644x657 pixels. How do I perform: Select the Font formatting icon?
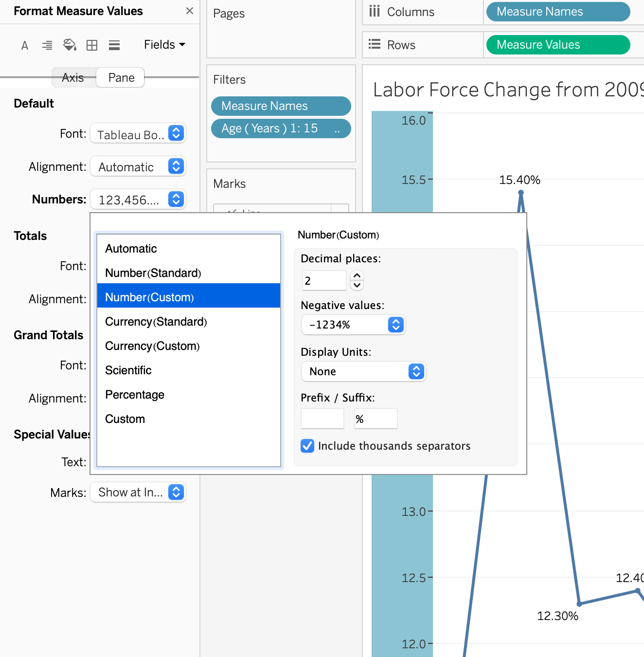coord(25,45)
